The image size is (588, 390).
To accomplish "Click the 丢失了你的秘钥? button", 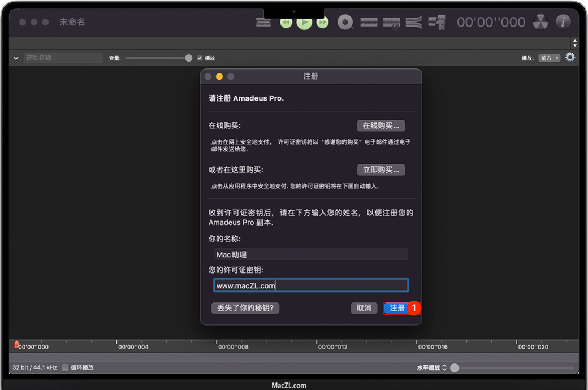I will 245,308.
